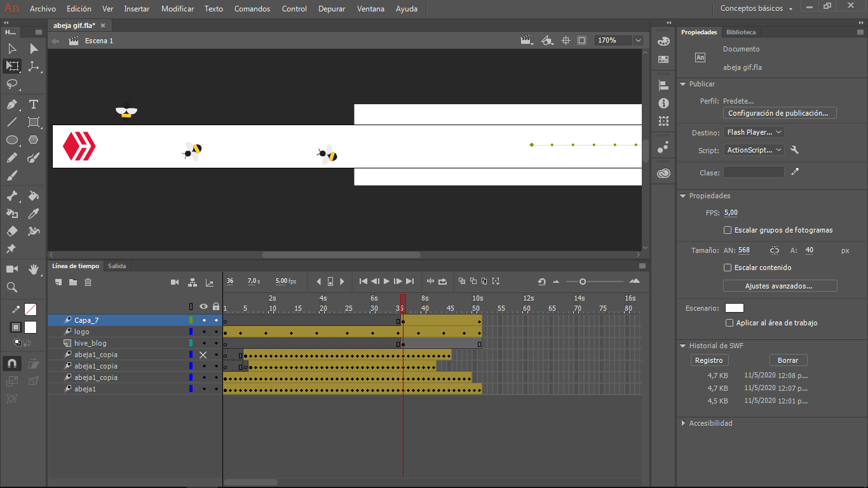Screen dimensions: 868x488
Task: Open the Info panel icon
Action: (x=663, y=103)
